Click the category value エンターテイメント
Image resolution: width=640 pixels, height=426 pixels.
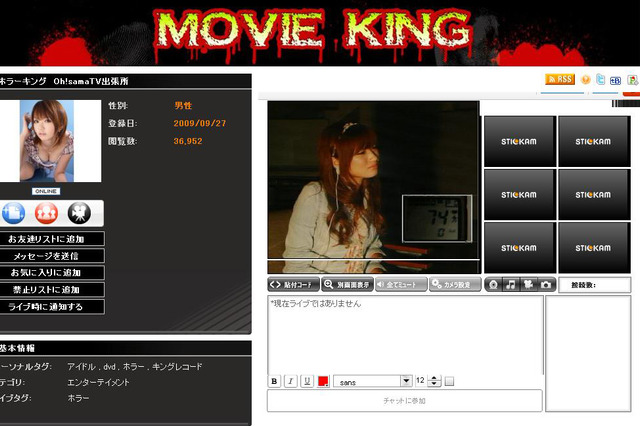tap(98, 382)
